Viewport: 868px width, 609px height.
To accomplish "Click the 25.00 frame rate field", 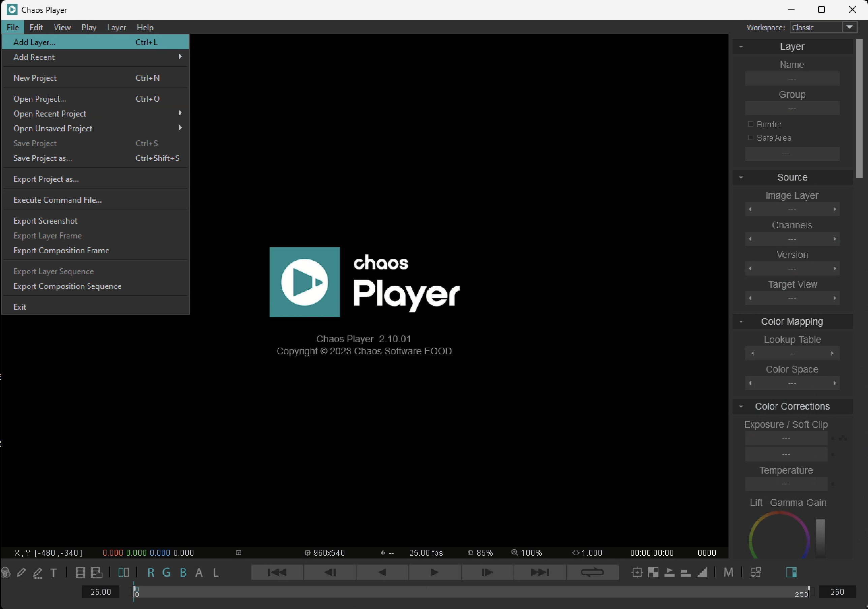I will tap(100, 591).
